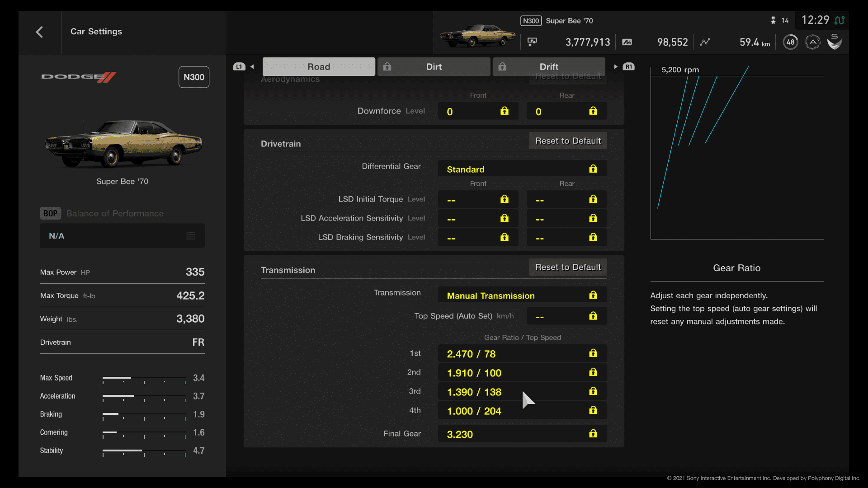This screenshot has height=488, width=868.
Task: Toggle lock on Differential Gear setting
Action: click(593, 169)
